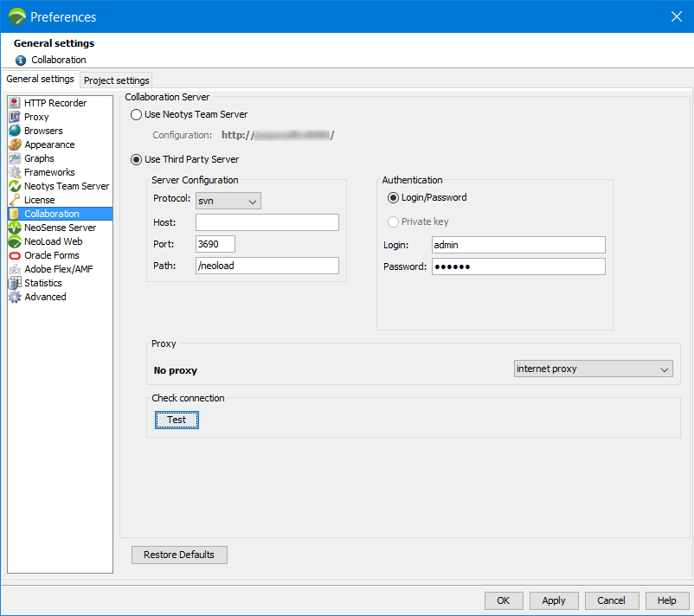Click Restore Defaults button
694x616 pixels.
[179, 555]
